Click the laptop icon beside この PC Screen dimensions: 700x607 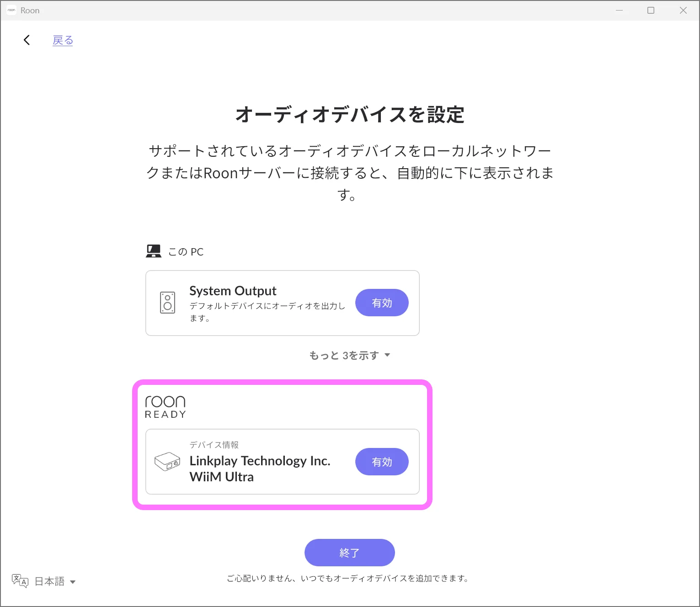154,251
